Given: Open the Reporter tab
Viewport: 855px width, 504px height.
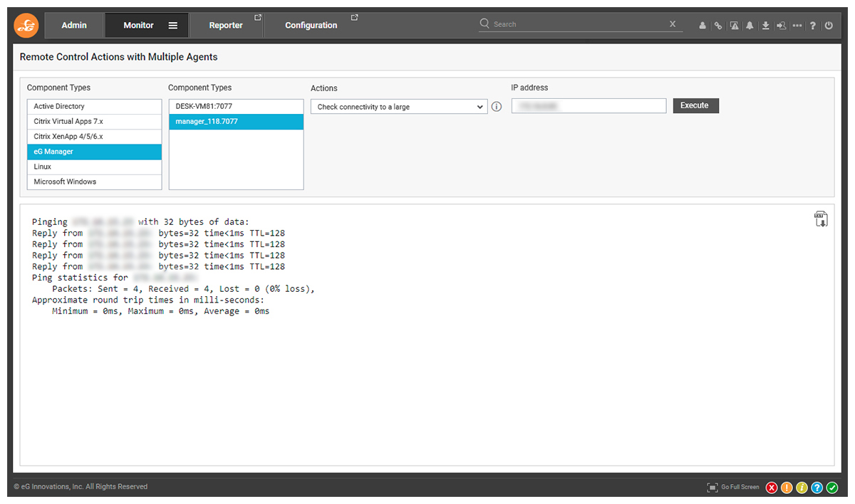Looking at the screenshot, I should tap(227, 26).
